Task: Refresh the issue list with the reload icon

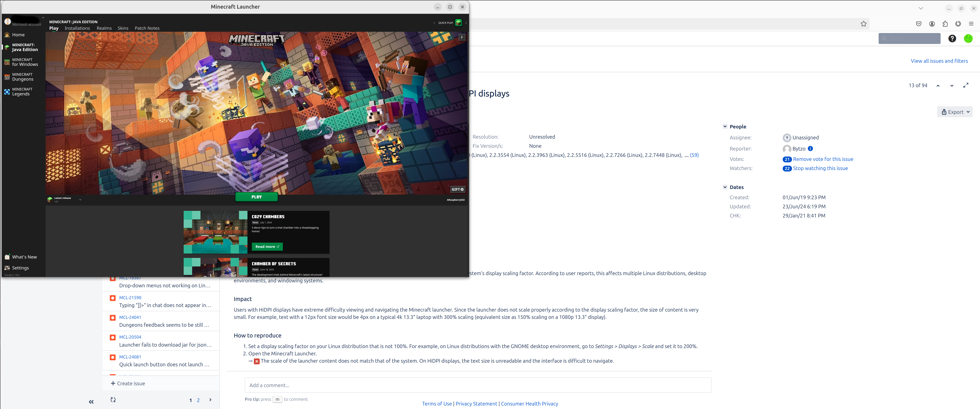Action: point(113,400)
